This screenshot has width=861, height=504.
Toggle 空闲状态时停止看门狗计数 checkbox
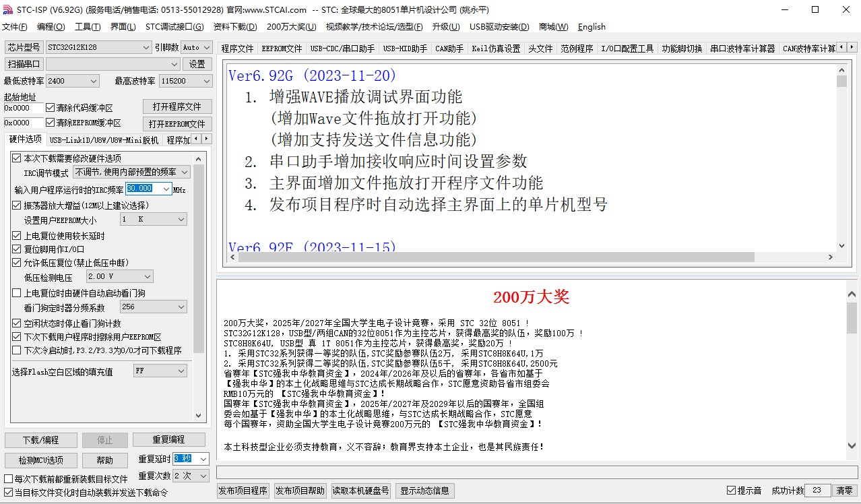(x=17, y=323)
